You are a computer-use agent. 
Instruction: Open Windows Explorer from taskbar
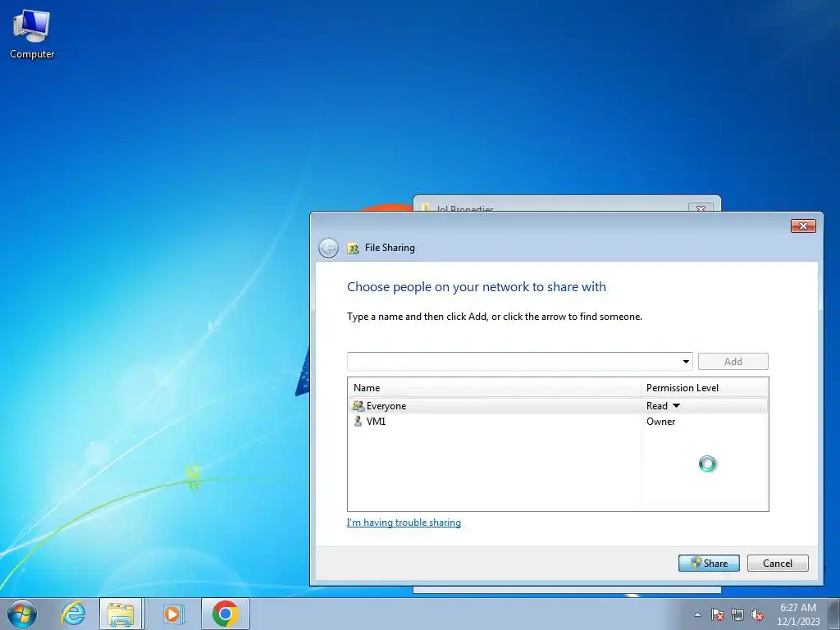121,614
